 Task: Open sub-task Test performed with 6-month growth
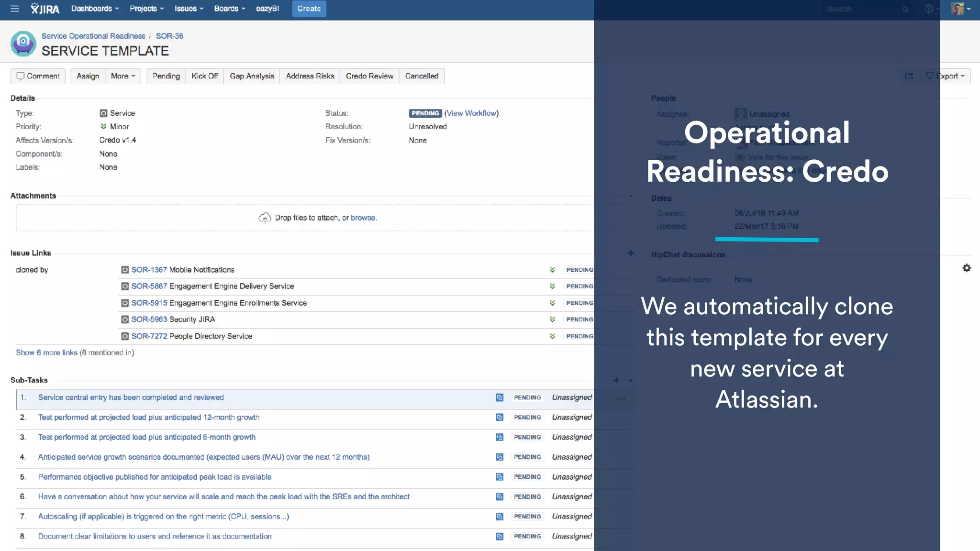(147, 437)
